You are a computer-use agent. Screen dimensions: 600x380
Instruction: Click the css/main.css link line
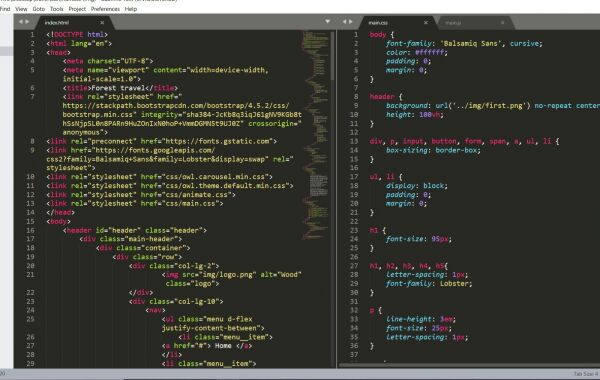click(135, 203)
